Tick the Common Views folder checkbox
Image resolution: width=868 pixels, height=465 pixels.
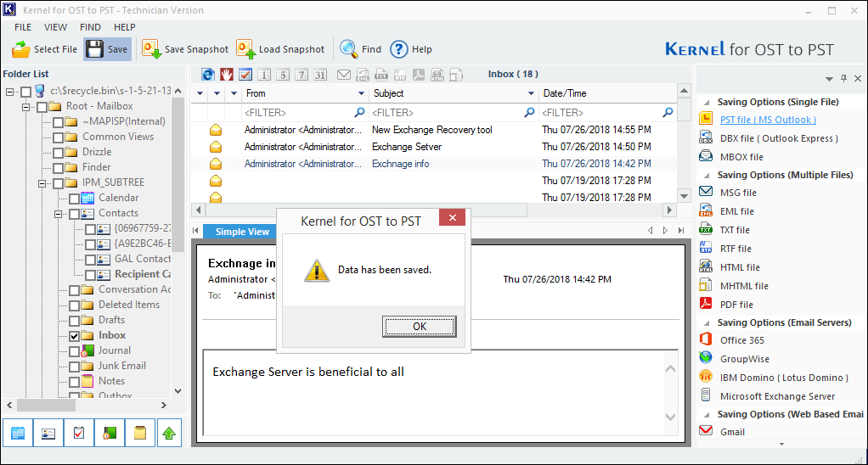(x=58, y=137)
